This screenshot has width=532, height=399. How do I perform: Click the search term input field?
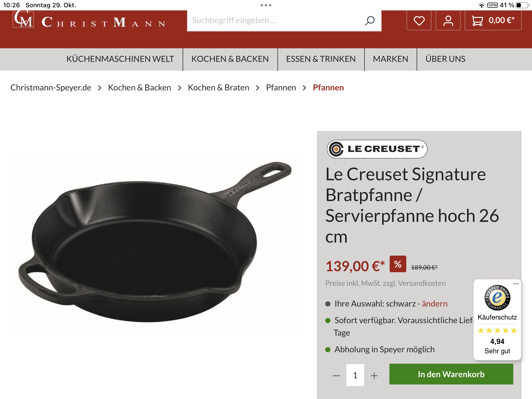click(x=275, y=21)
